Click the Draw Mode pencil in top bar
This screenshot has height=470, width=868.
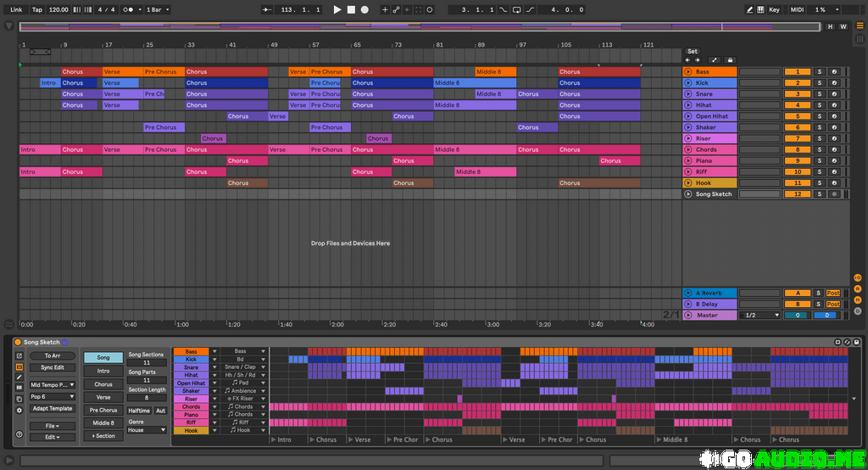tap(749, 9)
